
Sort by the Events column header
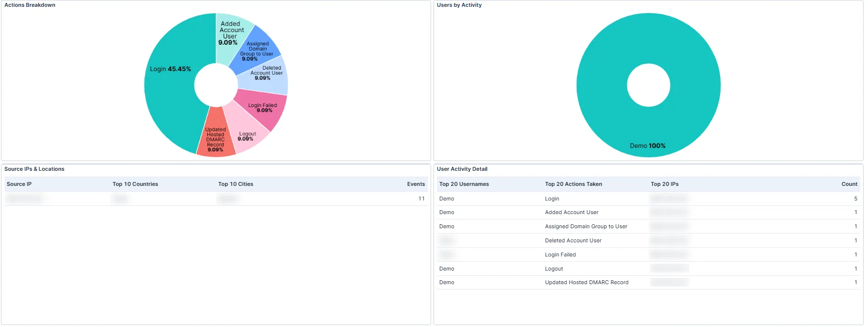tap(416, 184)
